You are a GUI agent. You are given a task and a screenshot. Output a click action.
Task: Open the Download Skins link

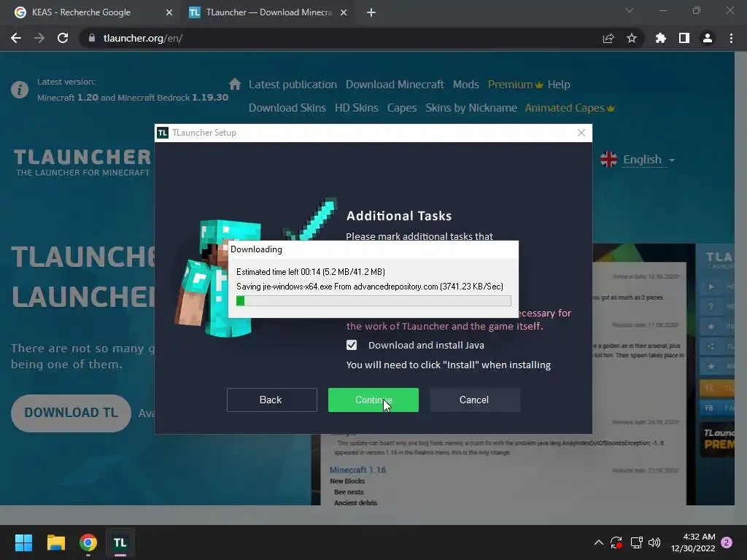click(x=287, y=108)
